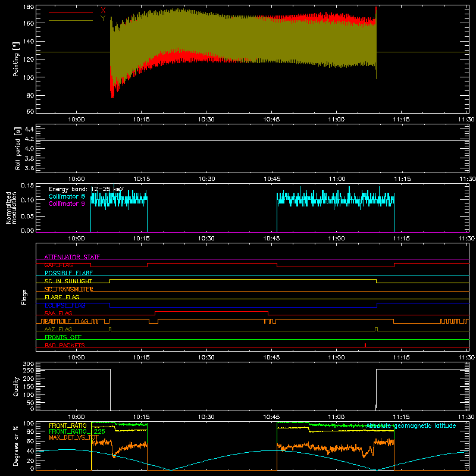
Task: Click the 4.2 tick on Roll period axis
Action: 29,139
